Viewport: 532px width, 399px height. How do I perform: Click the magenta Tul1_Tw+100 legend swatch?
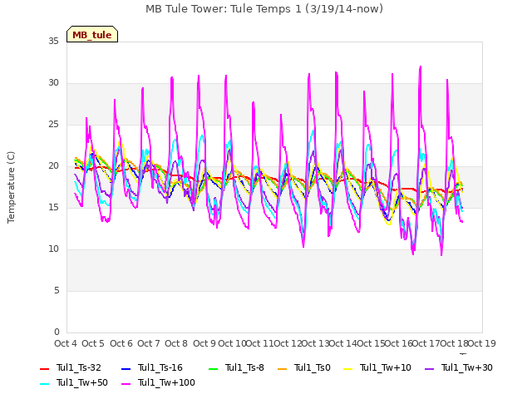[126, 384]
